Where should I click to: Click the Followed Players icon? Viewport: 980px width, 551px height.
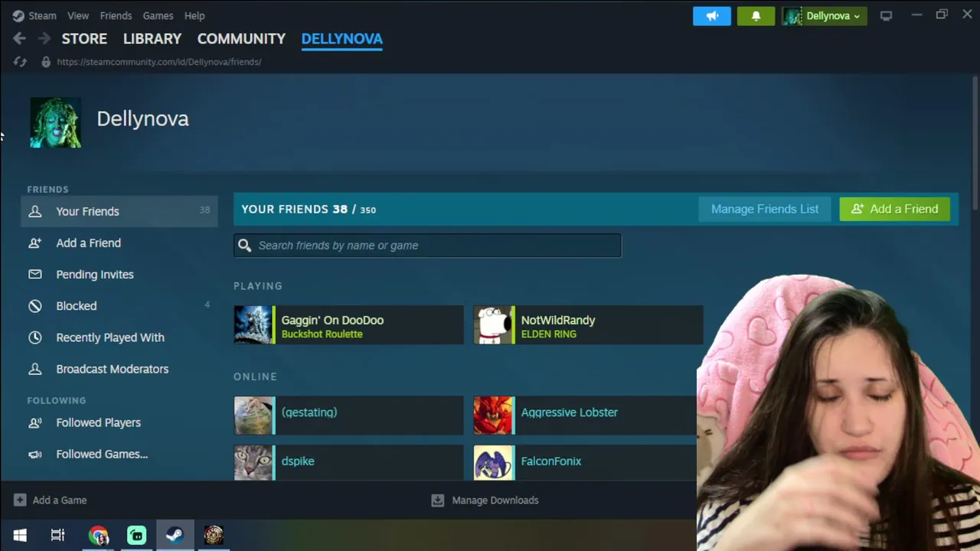(x=35, y=422)
